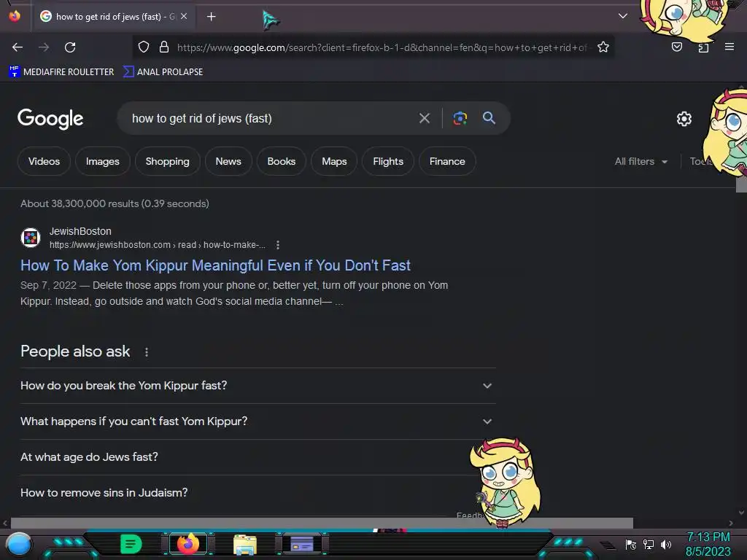Click the Google logo

50,119
